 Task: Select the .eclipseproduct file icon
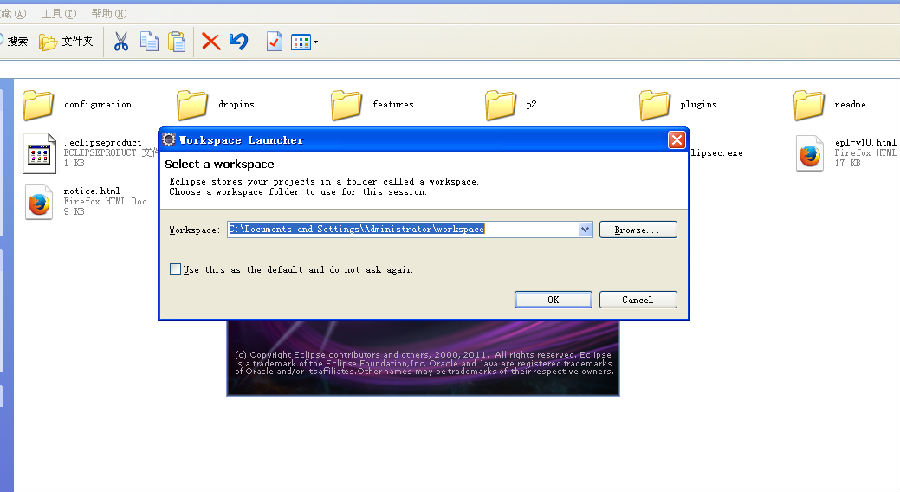39,153
